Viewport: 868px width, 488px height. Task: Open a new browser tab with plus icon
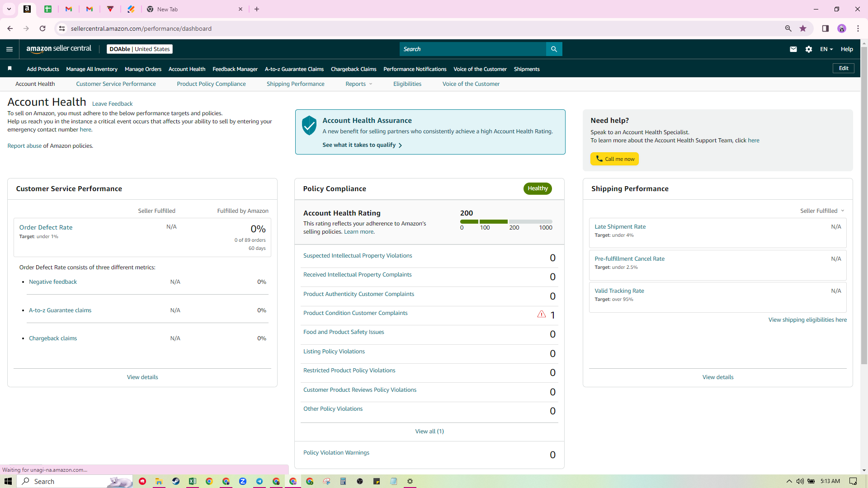point(257,9)
